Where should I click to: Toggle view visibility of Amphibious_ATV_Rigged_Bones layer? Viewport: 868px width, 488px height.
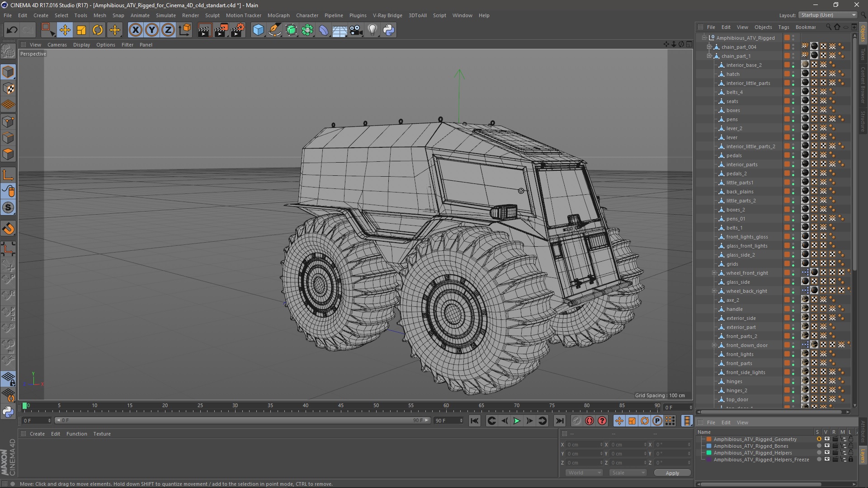(x=827, y=446)
